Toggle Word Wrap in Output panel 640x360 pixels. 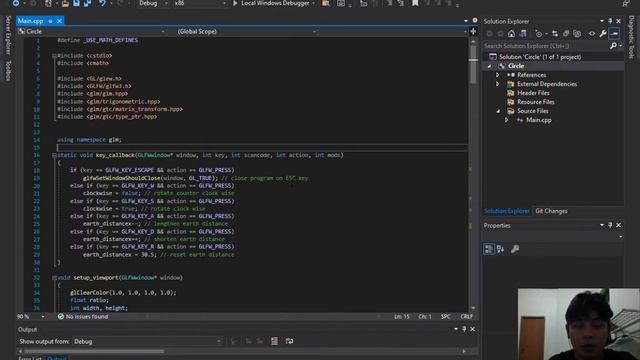289,341
